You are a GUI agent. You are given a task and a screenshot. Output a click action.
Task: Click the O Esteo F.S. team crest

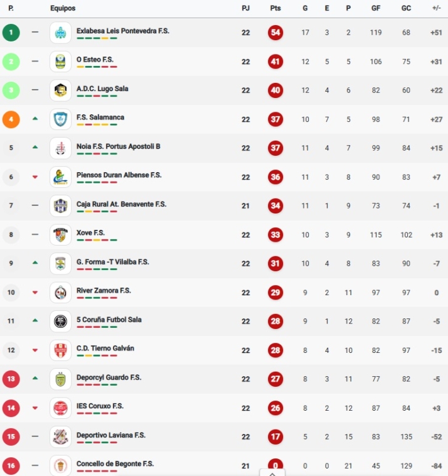tap(60, 62)
